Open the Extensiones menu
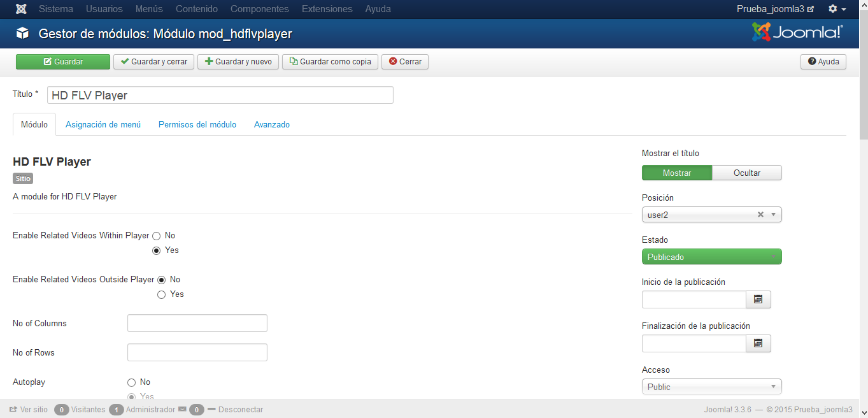 click(327, 9)
